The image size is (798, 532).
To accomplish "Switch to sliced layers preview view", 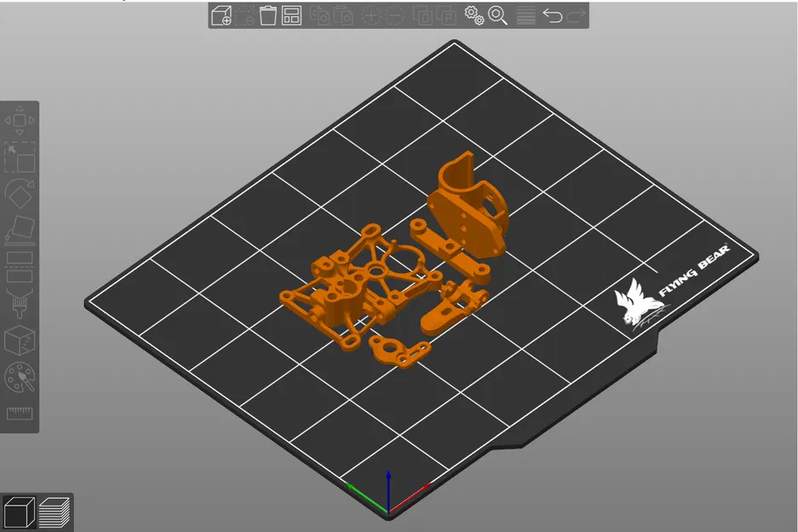I will (54, 512).
